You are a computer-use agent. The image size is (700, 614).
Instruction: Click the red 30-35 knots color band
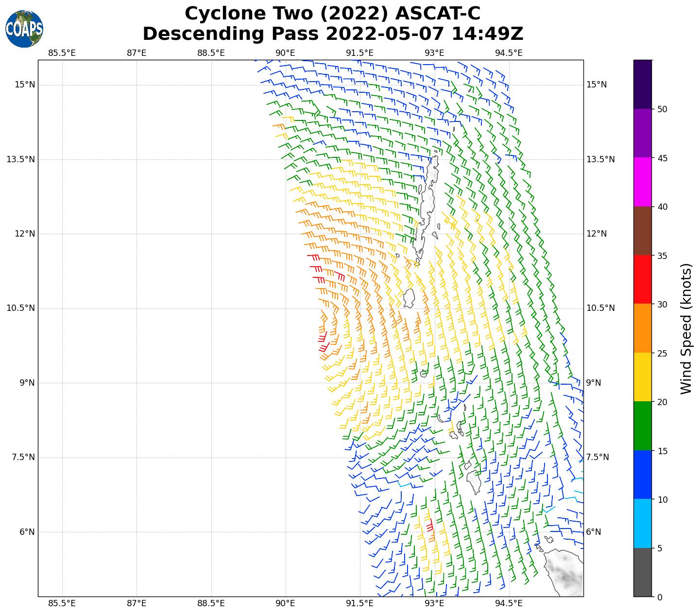tap(642, 279)
